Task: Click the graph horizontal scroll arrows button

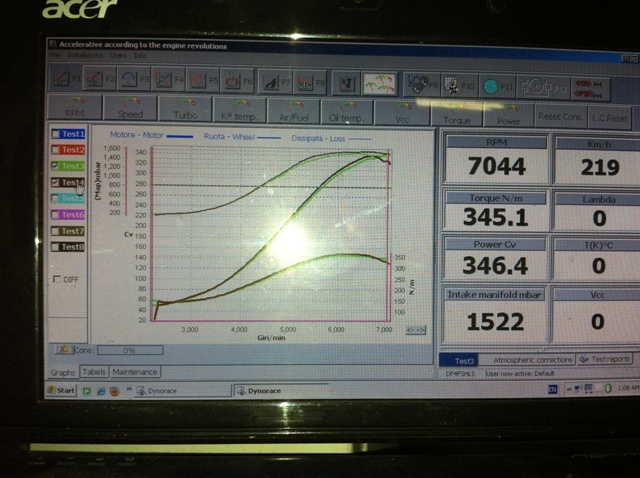Action: 417,329
